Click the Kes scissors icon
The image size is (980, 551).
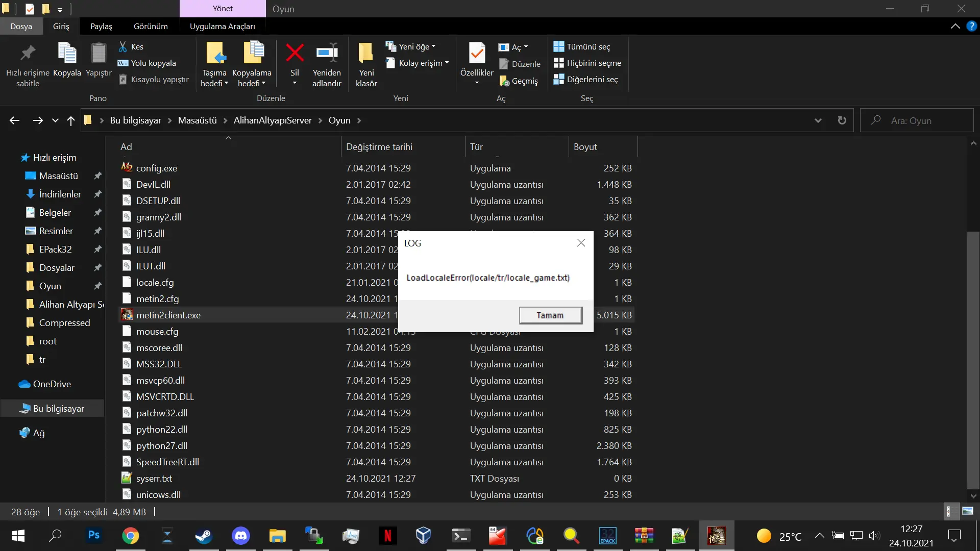123,46
